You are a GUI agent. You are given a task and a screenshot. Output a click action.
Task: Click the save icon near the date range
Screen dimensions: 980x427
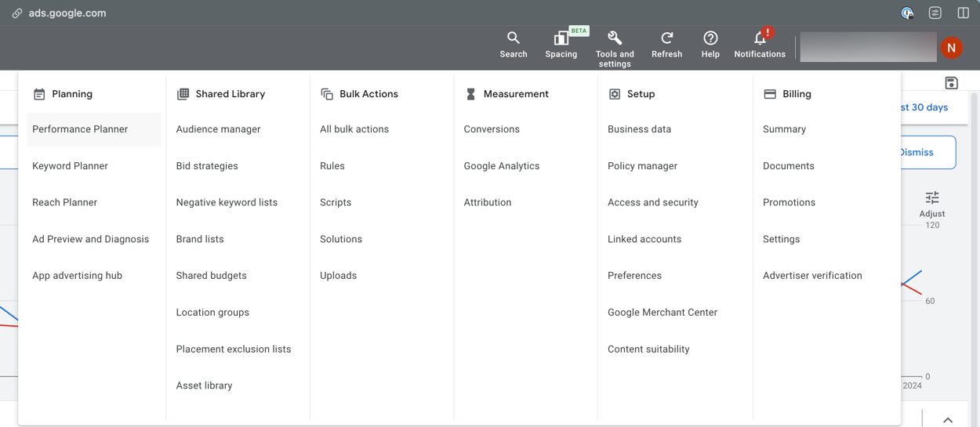pos(951,83)
